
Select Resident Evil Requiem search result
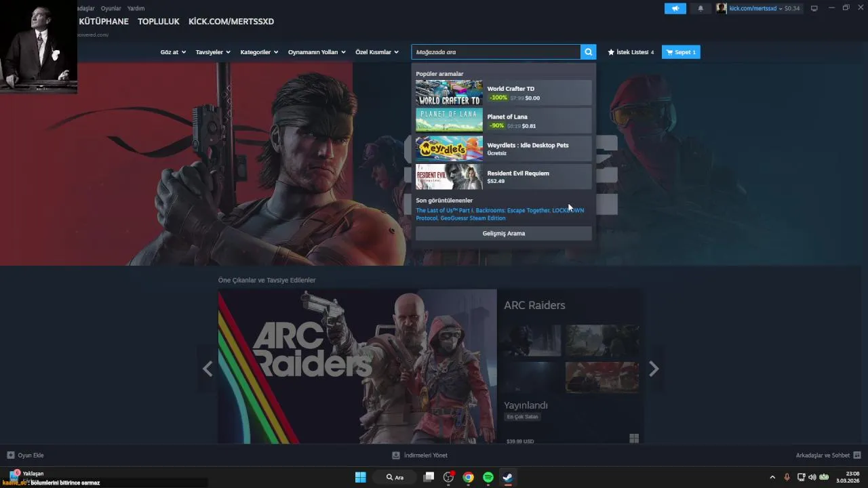pos(503,177)
